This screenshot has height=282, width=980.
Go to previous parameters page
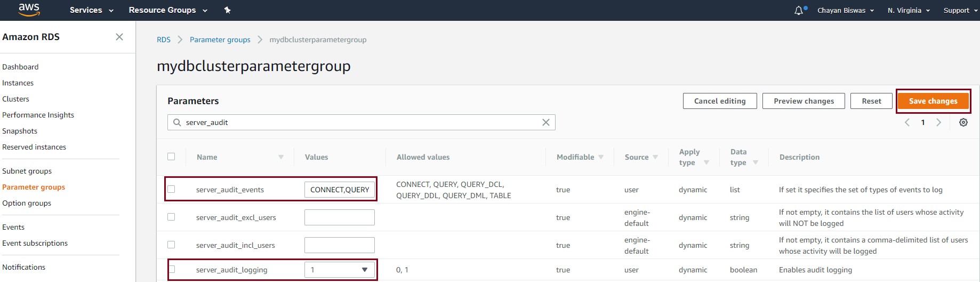tap(907, 122)
